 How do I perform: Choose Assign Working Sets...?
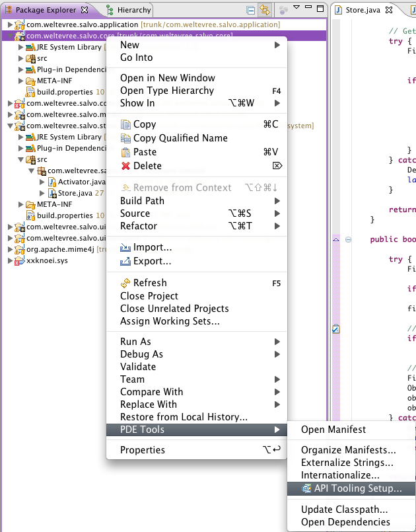point(197,321)
